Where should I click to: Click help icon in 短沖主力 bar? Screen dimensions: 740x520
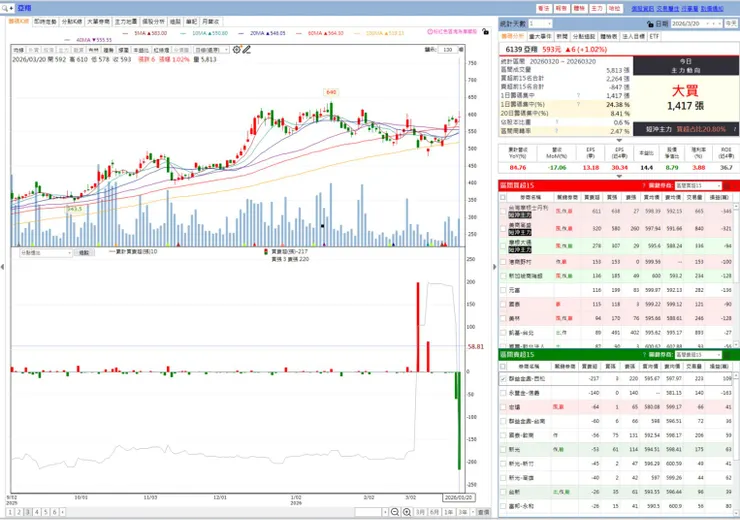(x=735, y=129)
